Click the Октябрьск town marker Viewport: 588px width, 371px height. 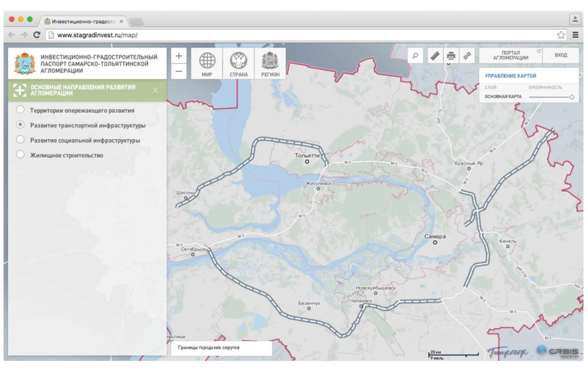coord(192,255)
